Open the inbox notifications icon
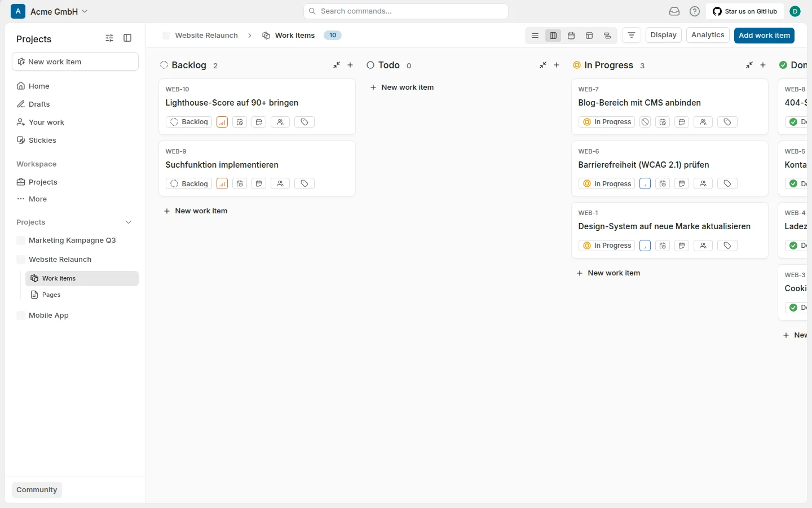812x508 pixels. point(674,11)
